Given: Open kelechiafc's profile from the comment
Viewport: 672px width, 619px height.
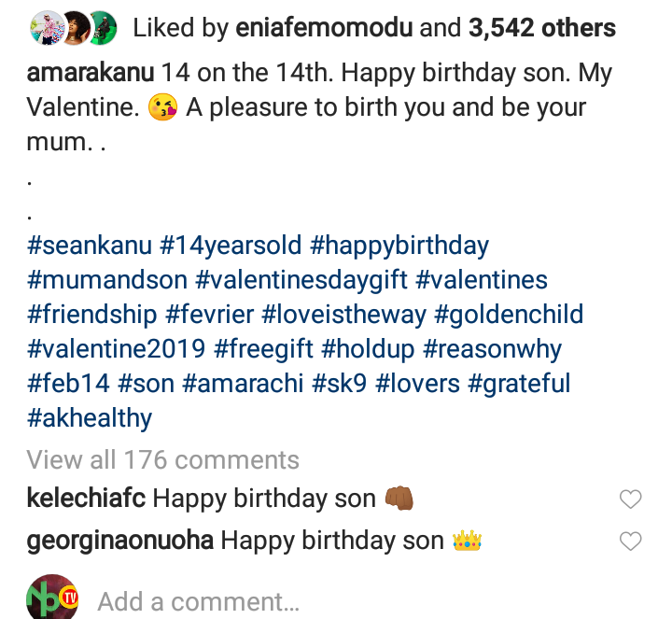Looking at the screenshot, I should point(86,499).
